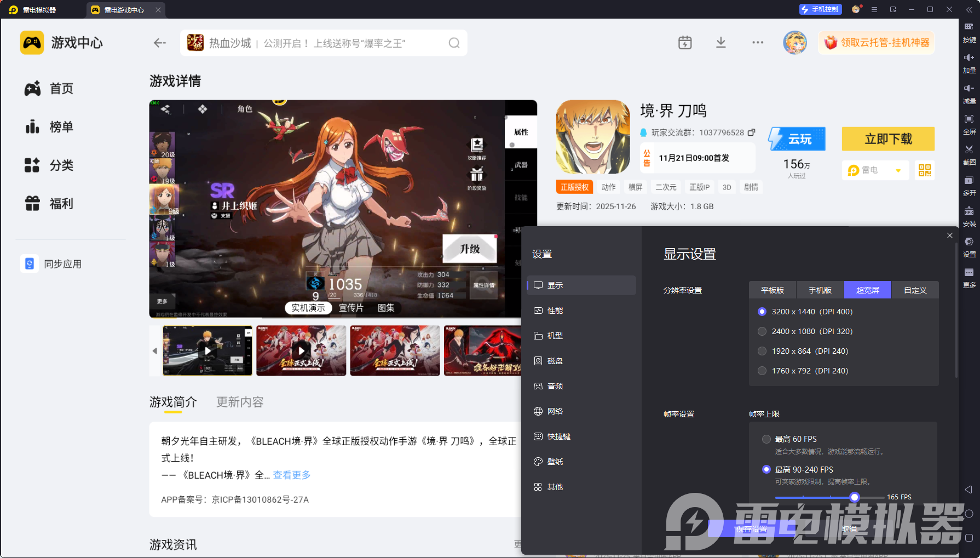Open 设置 from the right side toolbar
Image resolution: width=980 pixels, height=558 pixels.
(969, 246)
